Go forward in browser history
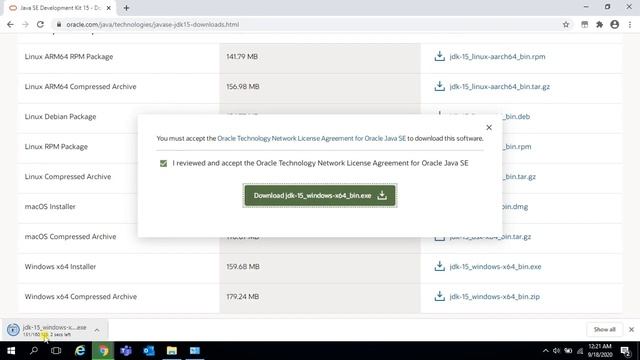640x360 pixels. coord(25,24)
